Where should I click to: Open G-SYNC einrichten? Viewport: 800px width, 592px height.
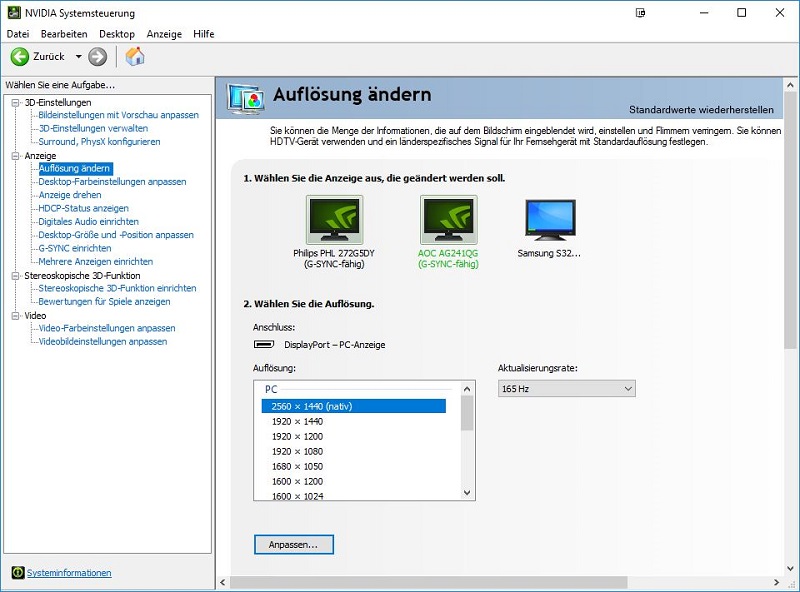[75, 248]
